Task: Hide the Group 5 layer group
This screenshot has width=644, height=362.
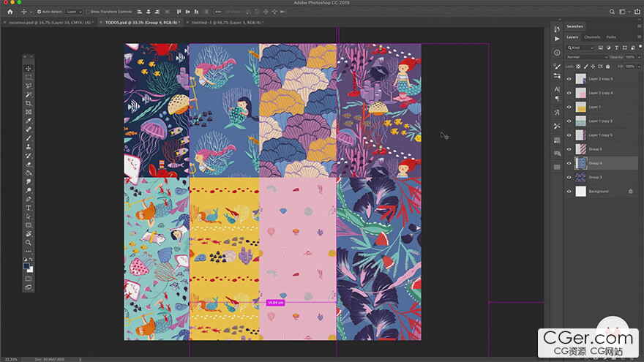Action: pyautogui.click(x=569, y=149)
